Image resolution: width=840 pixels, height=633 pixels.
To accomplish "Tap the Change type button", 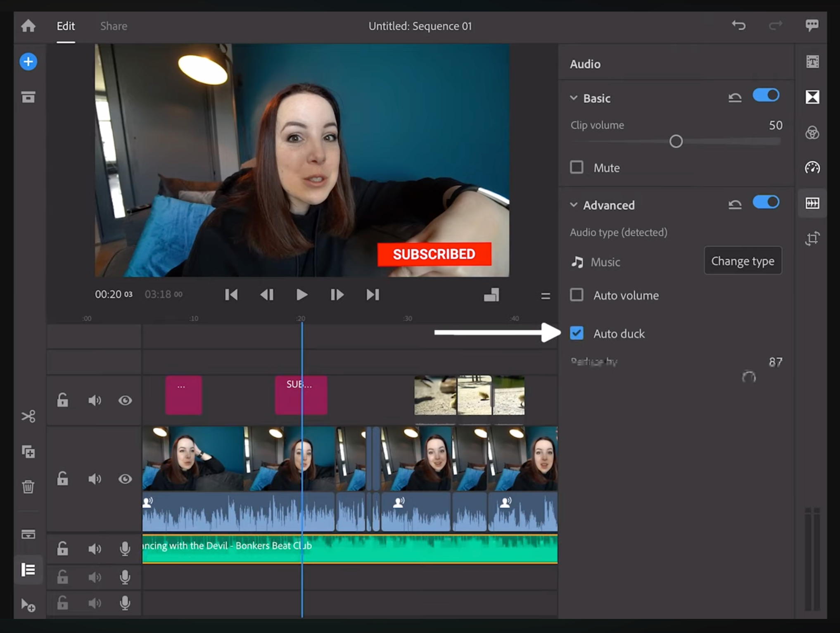I will [x=743, y=261].
